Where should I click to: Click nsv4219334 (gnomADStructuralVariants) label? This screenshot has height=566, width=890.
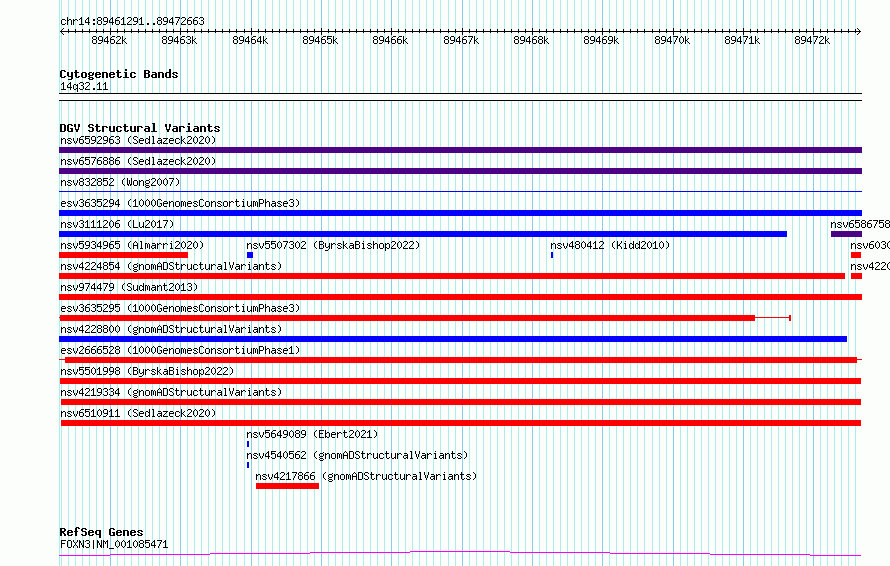[171, 392]
